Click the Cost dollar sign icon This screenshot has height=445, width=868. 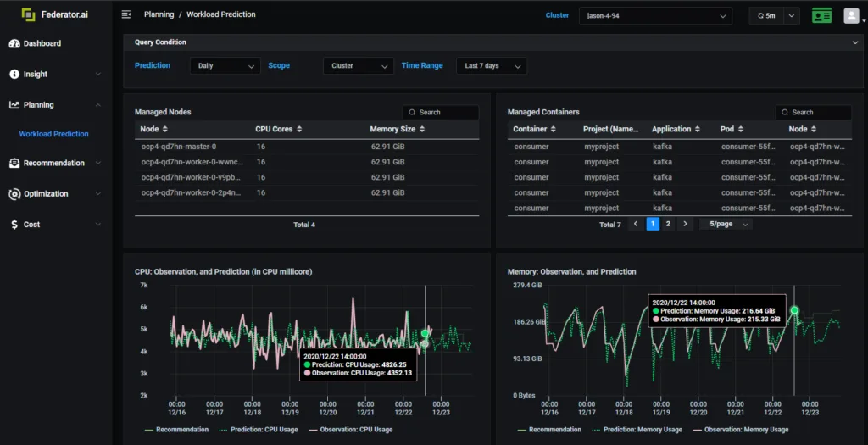pyautogui.click(x=14, y=224)
